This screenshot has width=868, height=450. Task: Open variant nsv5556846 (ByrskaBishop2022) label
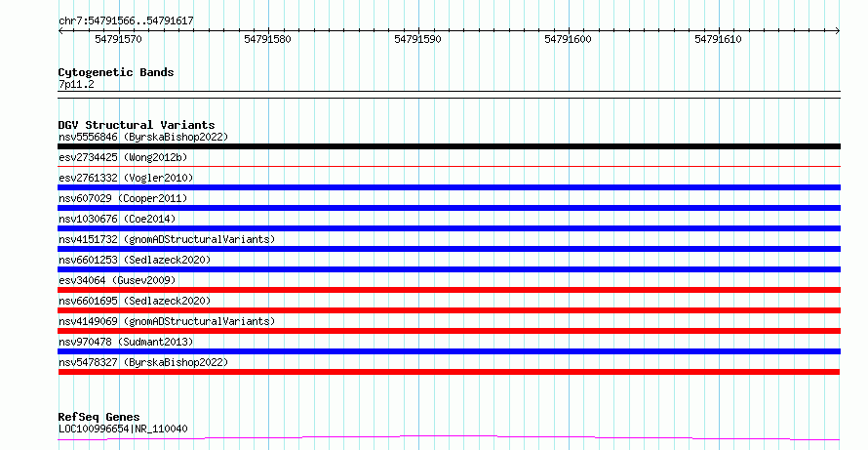143,137
